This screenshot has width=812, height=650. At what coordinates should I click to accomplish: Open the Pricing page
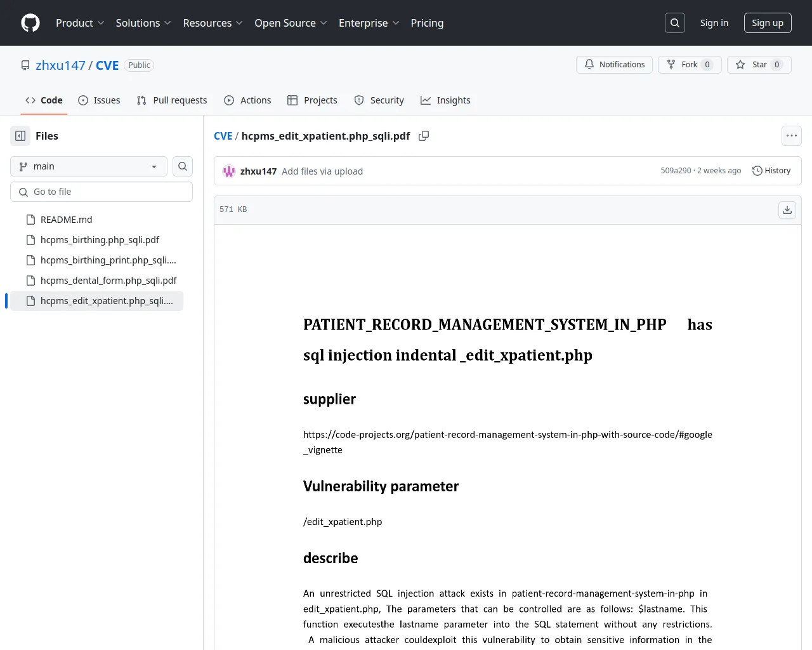[427, 23]
